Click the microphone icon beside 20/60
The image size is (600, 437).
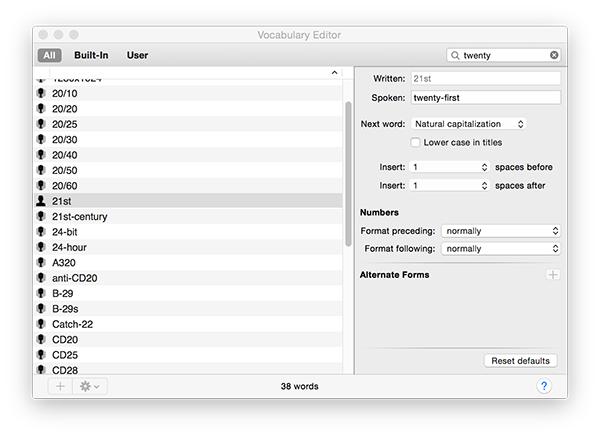[x=41, y=185]
